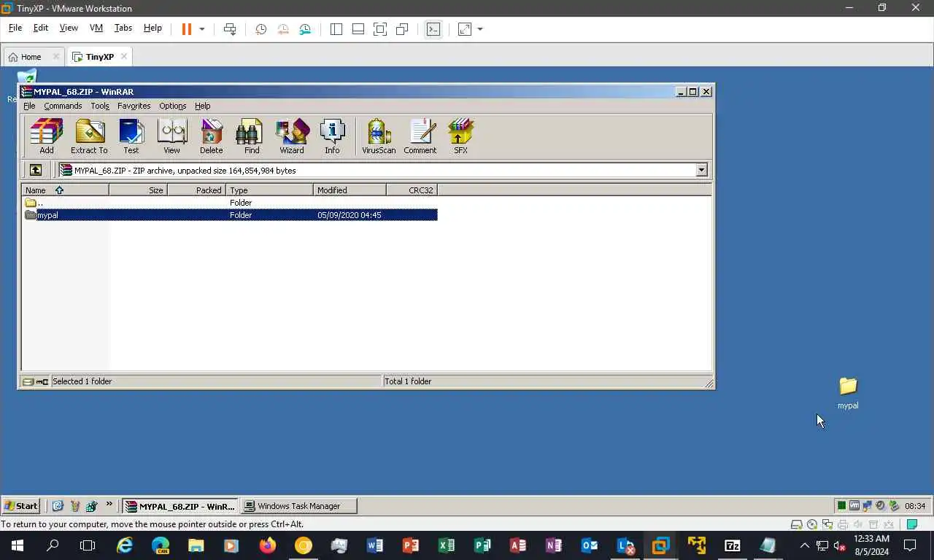Click the Delete toolbar icon
934x560 pixels.
pos(211,136)
